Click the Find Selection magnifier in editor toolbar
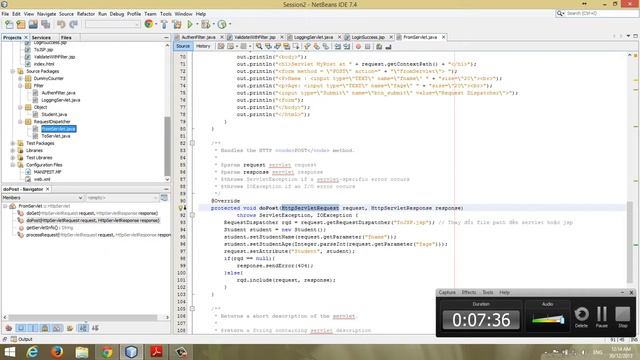The width and height of the screenshot is (640, 360). (x=259, y=47)
